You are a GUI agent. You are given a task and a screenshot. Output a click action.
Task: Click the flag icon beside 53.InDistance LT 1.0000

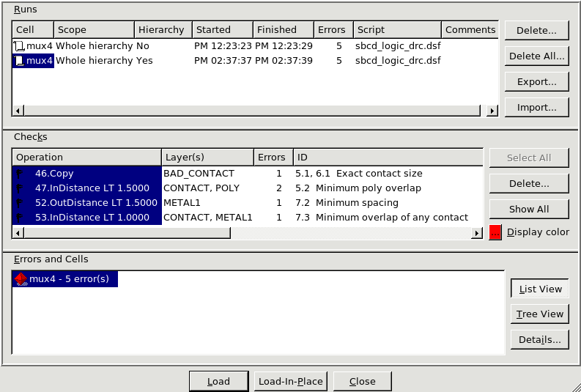coord(20,218)
